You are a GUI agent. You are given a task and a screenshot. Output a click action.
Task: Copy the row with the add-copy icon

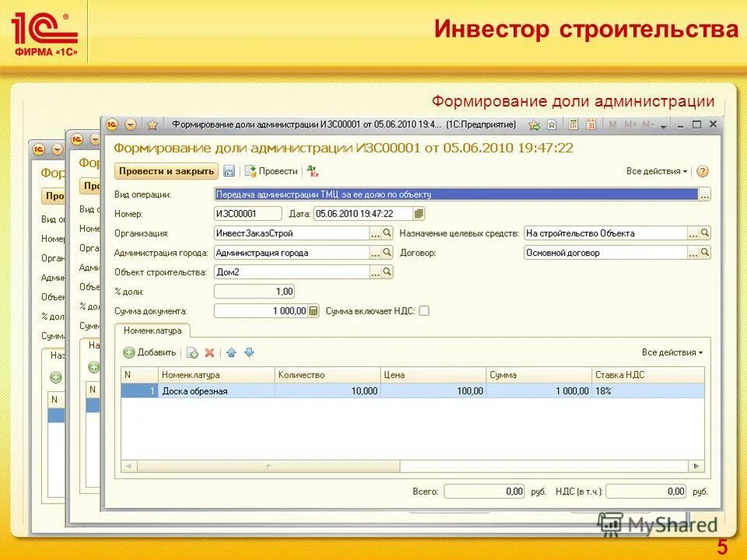[x=192, y=352]
